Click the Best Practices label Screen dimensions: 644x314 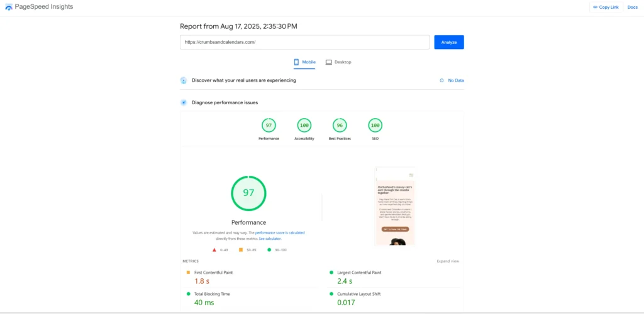pyautogui.click(x=340, y=139)
